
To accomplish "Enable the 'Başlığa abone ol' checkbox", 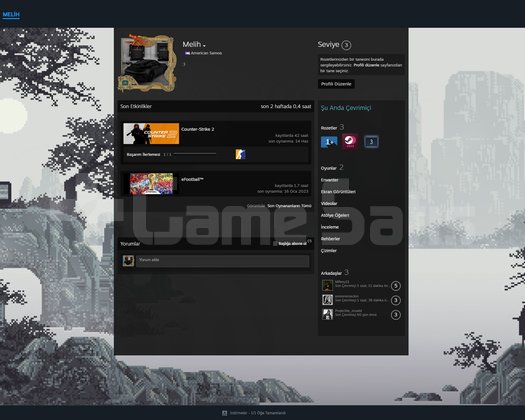I will point(275,243).
